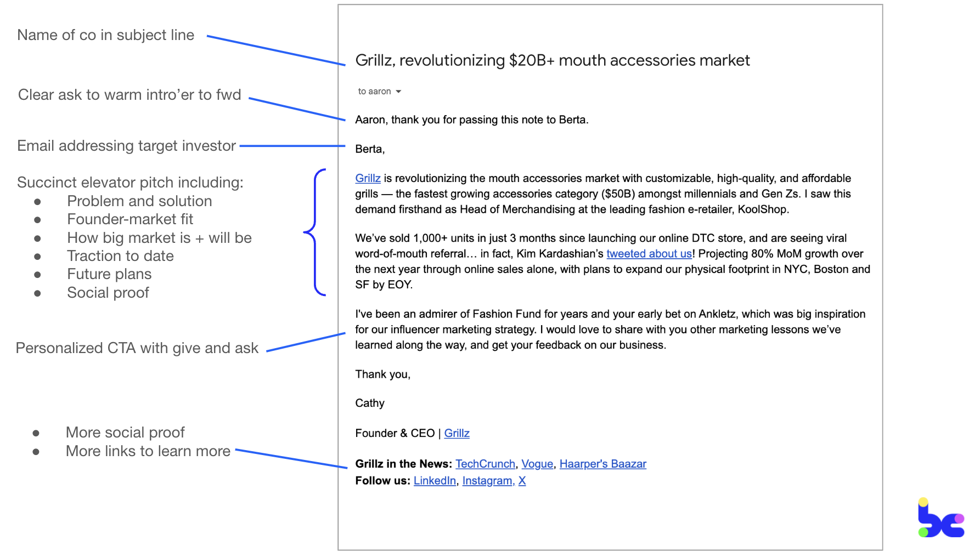Click the Grillz link after "Founder & CEO"

pyautogui.click(x=457, y=433)
